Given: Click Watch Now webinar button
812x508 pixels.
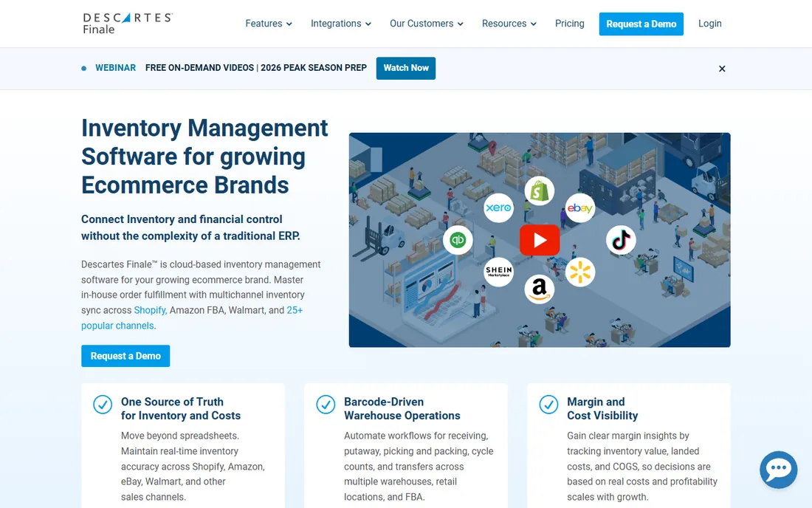Looking at the screenshot, I should click(405, 68).
